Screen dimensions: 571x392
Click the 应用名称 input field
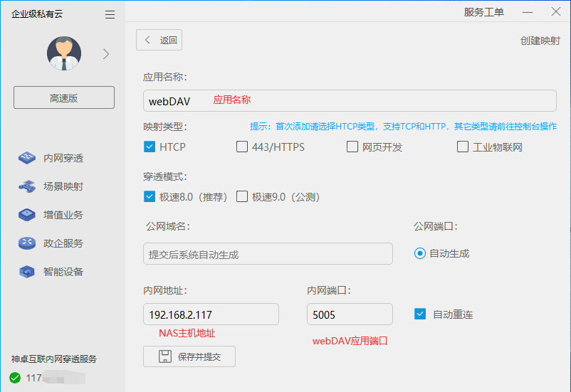pyautogui.click(x=350, y=101)
